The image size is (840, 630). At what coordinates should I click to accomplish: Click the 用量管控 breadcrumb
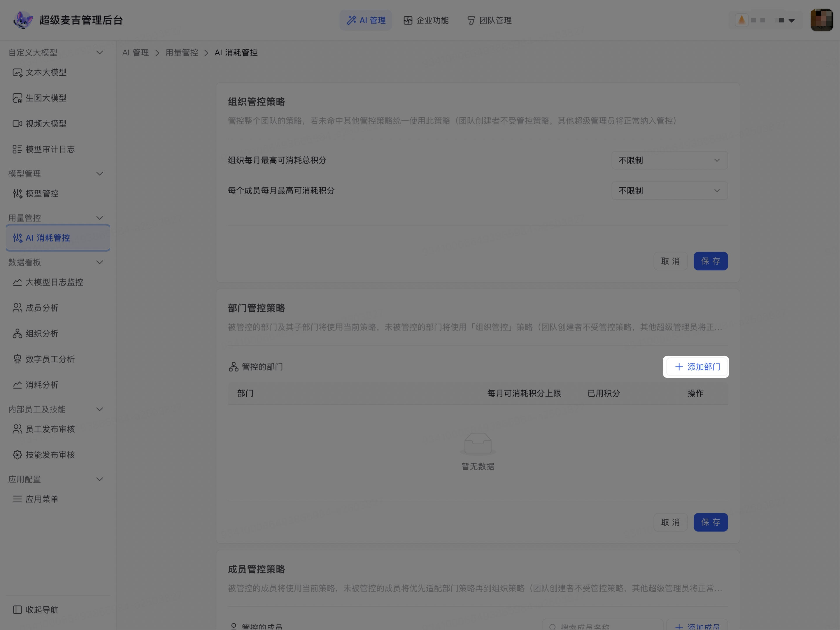tap(182, 53)
